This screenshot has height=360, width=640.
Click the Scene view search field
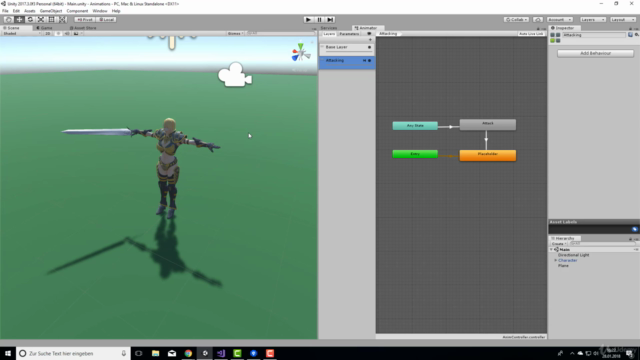pyautogui.click(x=280, y=33)
